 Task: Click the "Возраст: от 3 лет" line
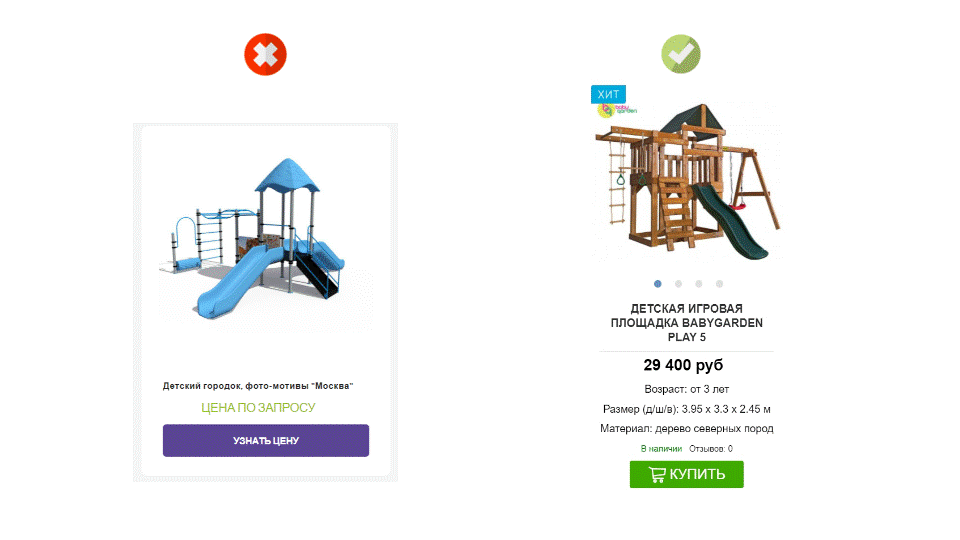[686, 389]
